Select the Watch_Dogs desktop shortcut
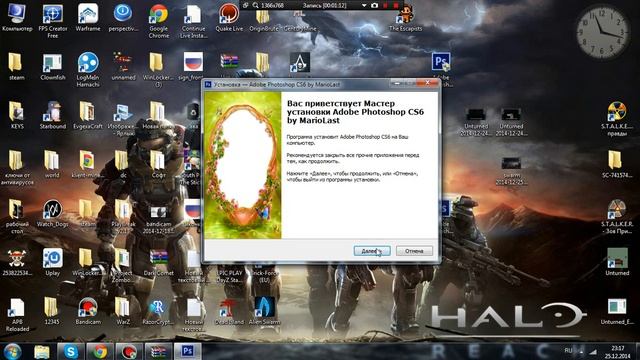The width and height of the screenshot is (640, 360). (x=53, y=213)
